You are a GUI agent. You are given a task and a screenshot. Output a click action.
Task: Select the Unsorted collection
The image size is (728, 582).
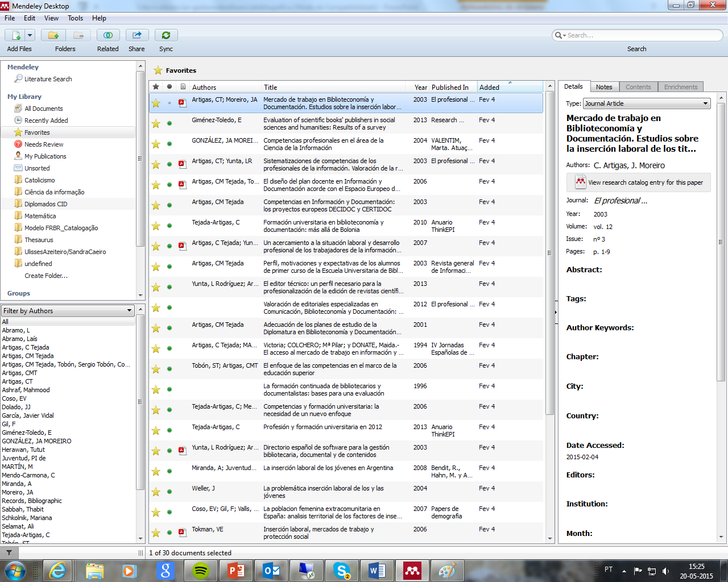[37, 168]
